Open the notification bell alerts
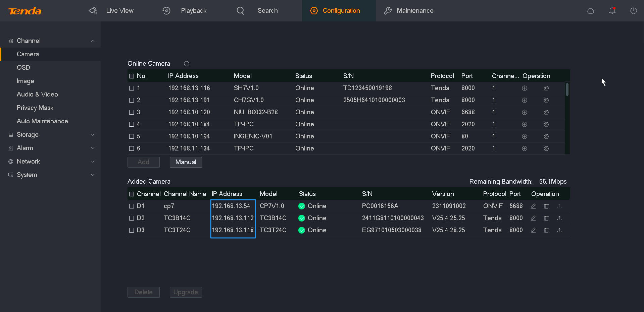The height and width of the screenshot is (312, 644). click(x=612, y=11)
